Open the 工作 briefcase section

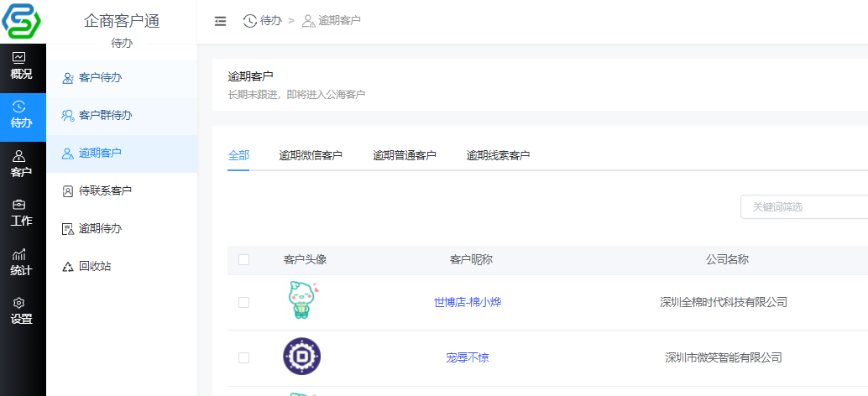(x=22, y=213)
